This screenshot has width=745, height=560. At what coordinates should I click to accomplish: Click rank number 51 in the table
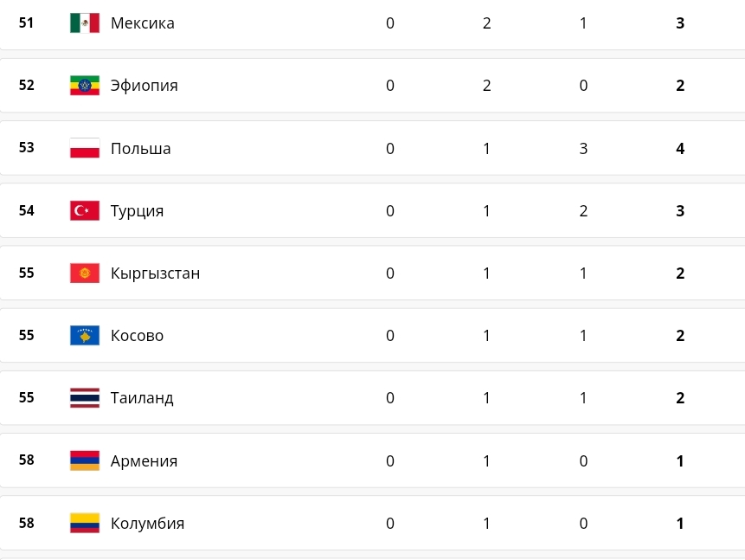tap(27, 23)
